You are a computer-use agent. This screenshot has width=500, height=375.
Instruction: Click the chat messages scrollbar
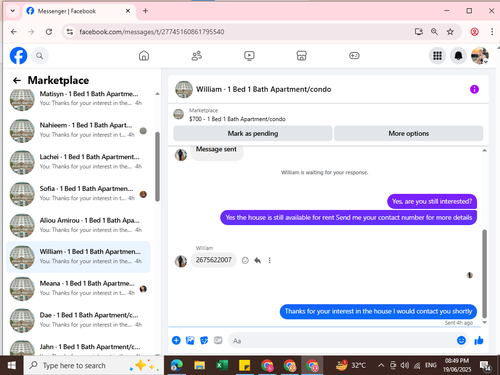[x=484, y=273]
